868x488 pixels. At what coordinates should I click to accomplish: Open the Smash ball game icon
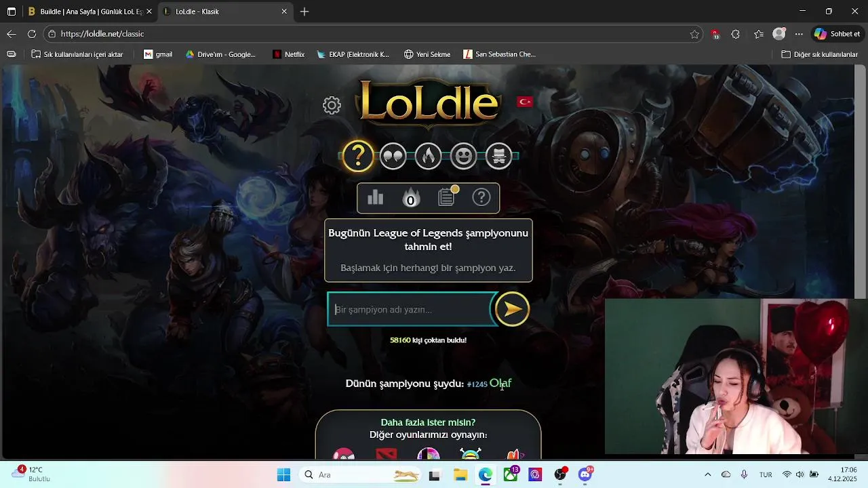(429, 454)
